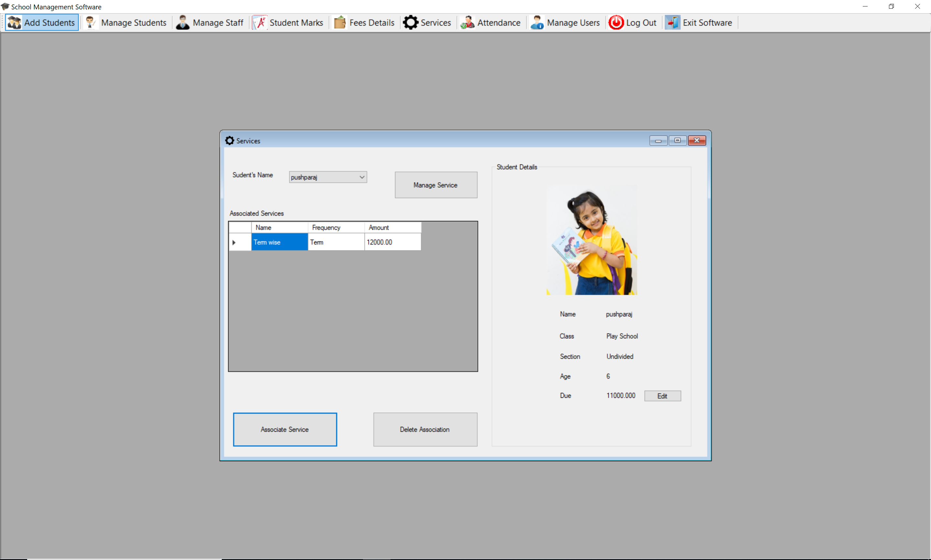The image size is (931, 560).
Task: Click the student photo thumbnail
Action: click(591, 240)
